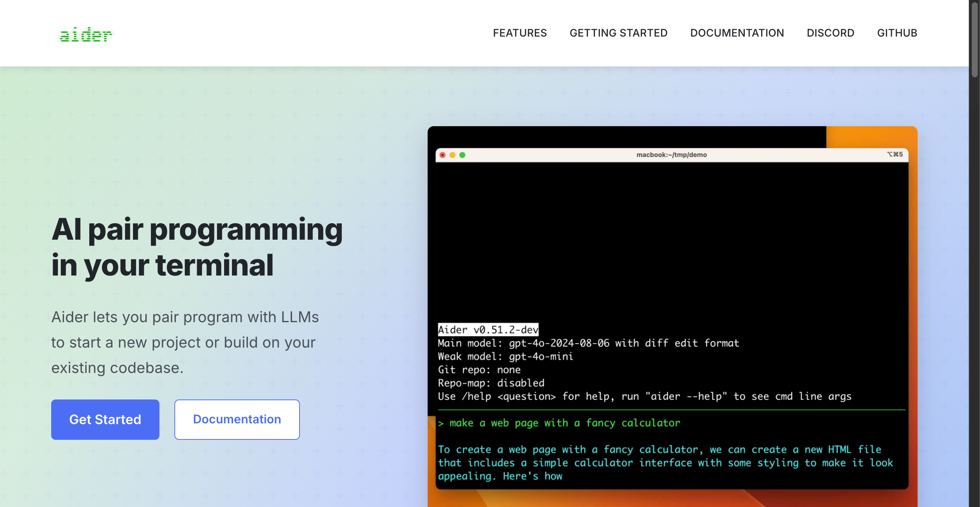This screenshot has width=980, height=507.
Task: Click the "Git repo: none" line
Action: [479, 370]
